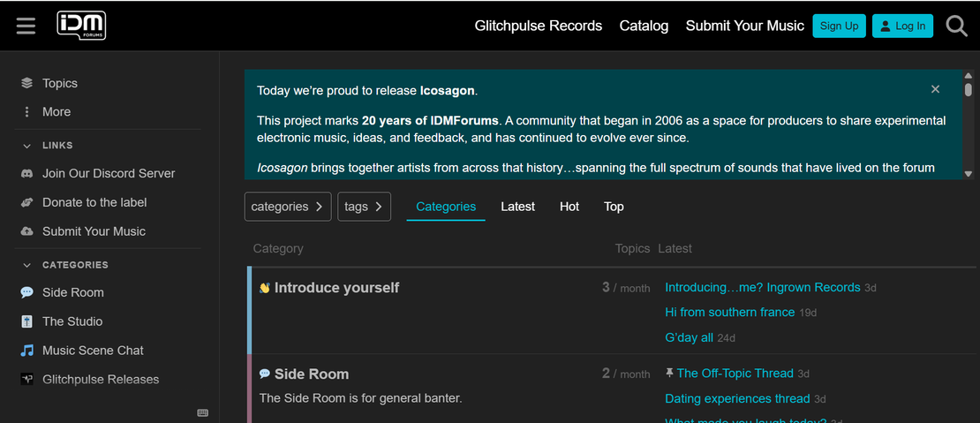The width and height of the screenshot is (980, 423).
Task: Open Catalog in header navigation
Action: [x=644, y=26]
